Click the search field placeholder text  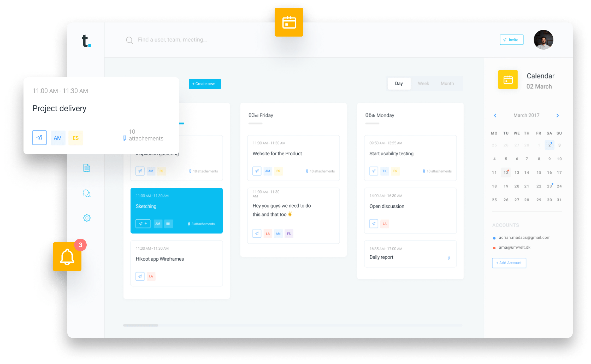point(172,40)
